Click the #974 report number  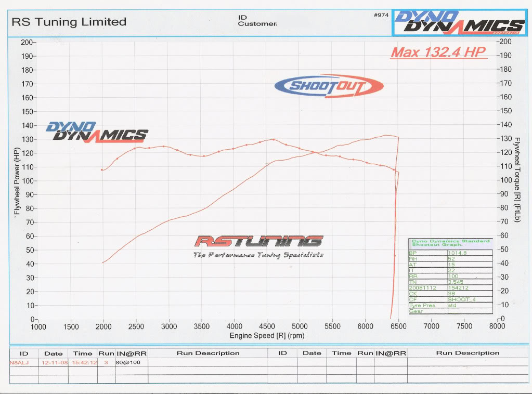[381, 15]
